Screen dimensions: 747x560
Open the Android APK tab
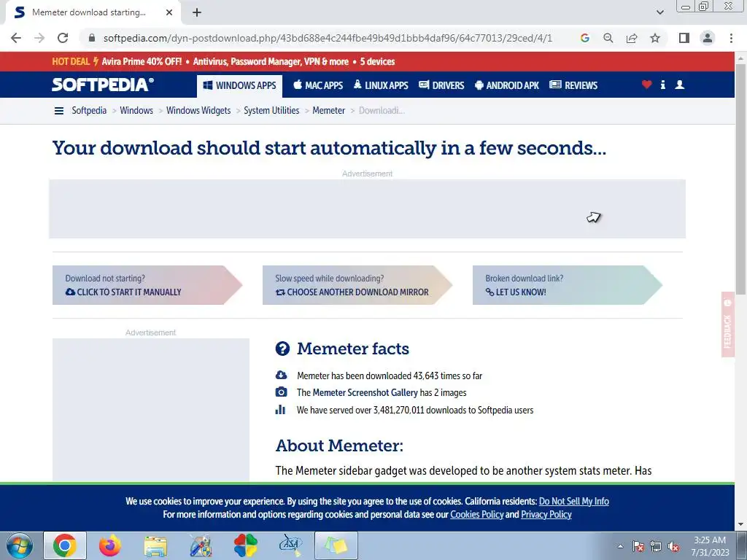point(507,85)
